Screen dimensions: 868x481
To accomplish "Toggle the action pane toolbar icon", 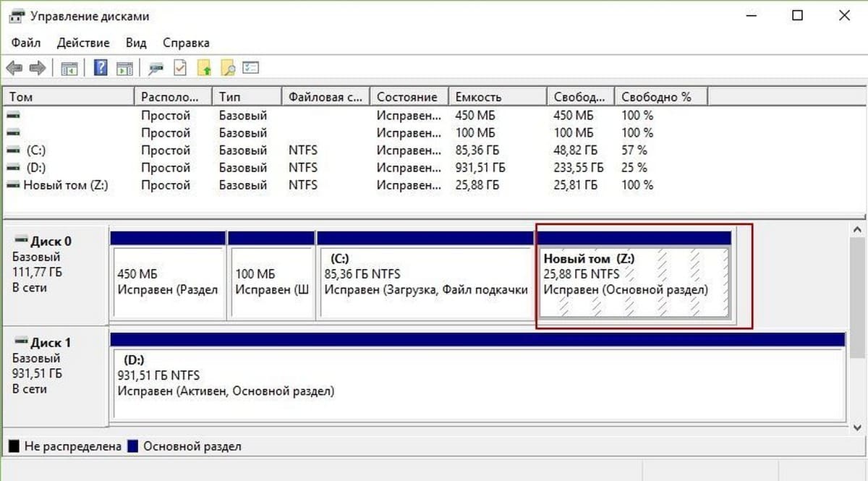I will [124, 68].
